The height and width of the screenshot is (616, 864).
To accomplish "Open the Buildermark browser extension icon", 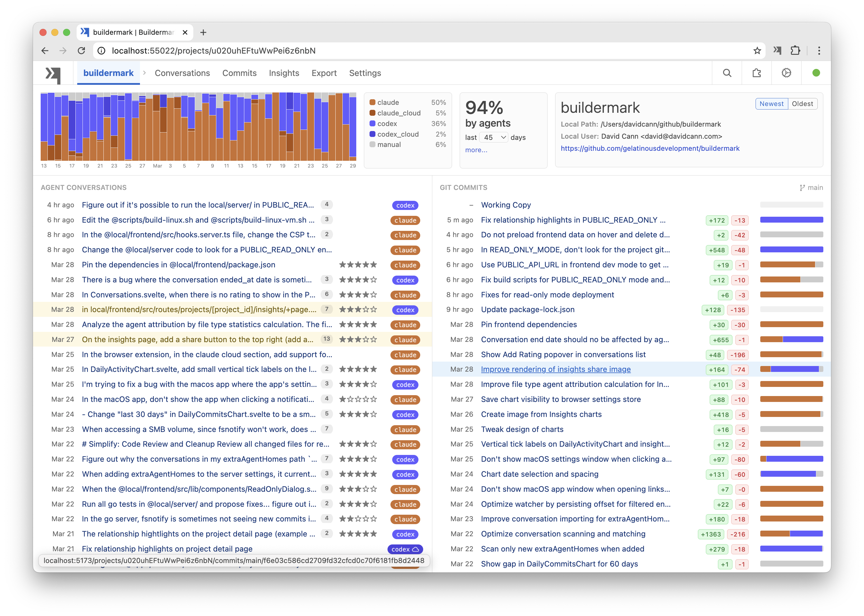I will pos(777,50).
